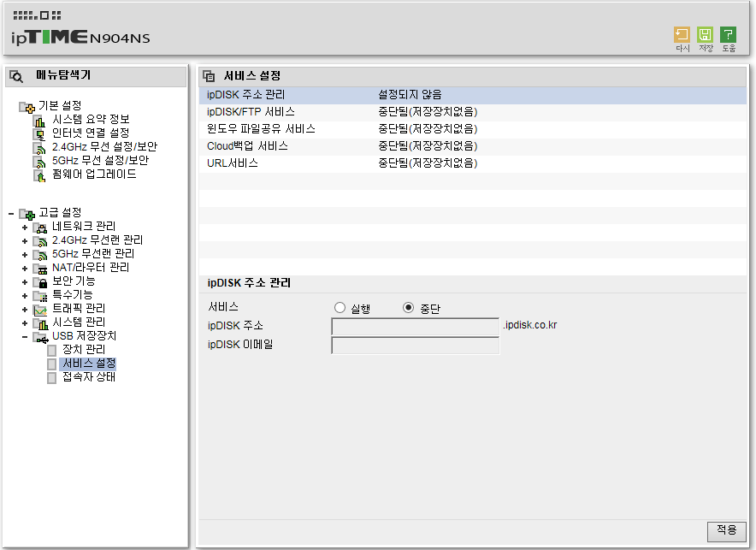Click the 펌웨어 업그레이드 icon
Viewport: 756px width, 550px height.
click(x=39, y=176)
